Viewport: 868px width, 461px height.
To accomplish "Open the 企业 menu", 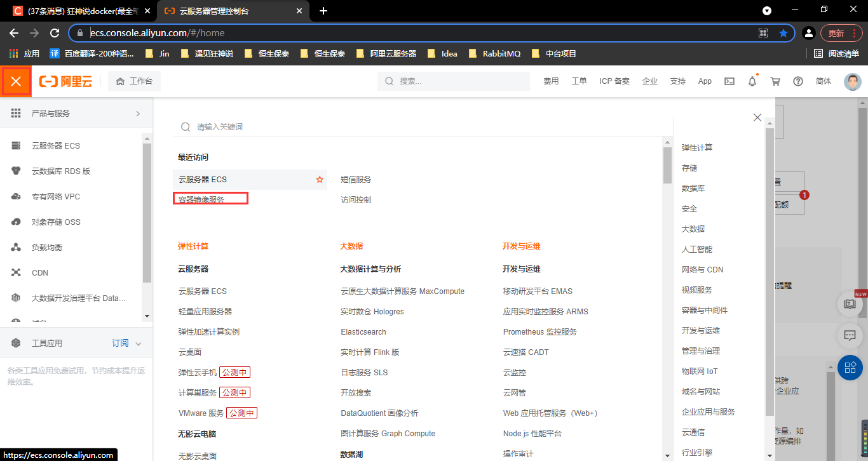I will [649, 81].
